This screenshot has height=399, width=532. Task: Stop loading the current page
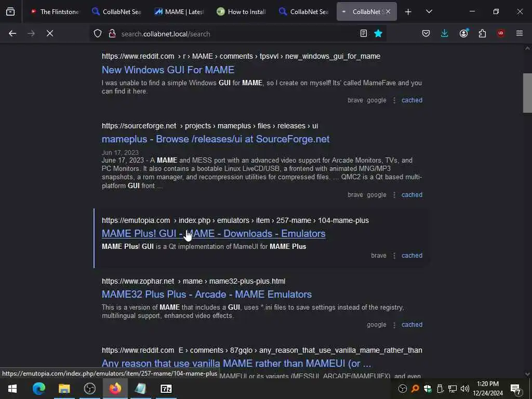click(50, 33)
